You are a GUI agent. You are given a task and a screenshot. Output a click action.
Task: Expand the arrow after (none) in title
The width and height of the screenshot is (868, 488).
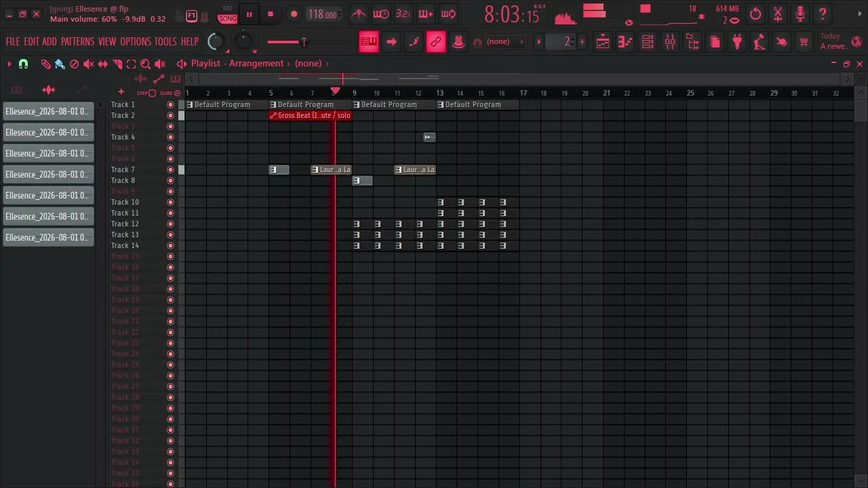[327, 64]
